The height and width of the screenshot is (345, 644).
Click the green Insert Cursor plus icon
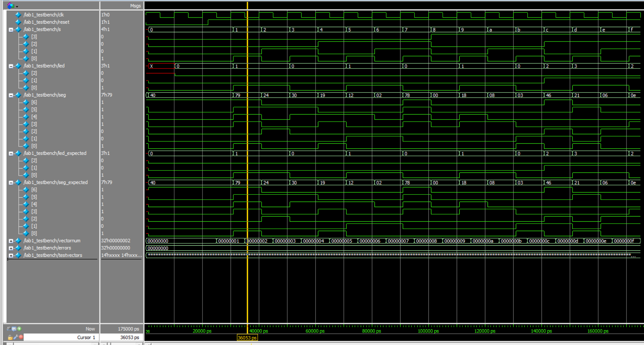[x=19, y=329]
